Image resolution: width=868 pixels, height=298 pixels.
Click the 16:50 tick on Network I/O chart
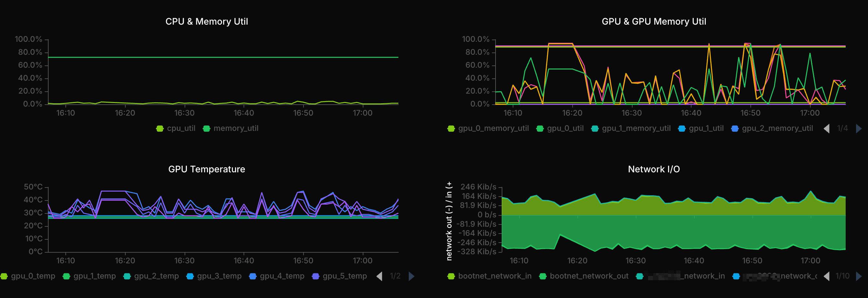click(752, 260)
